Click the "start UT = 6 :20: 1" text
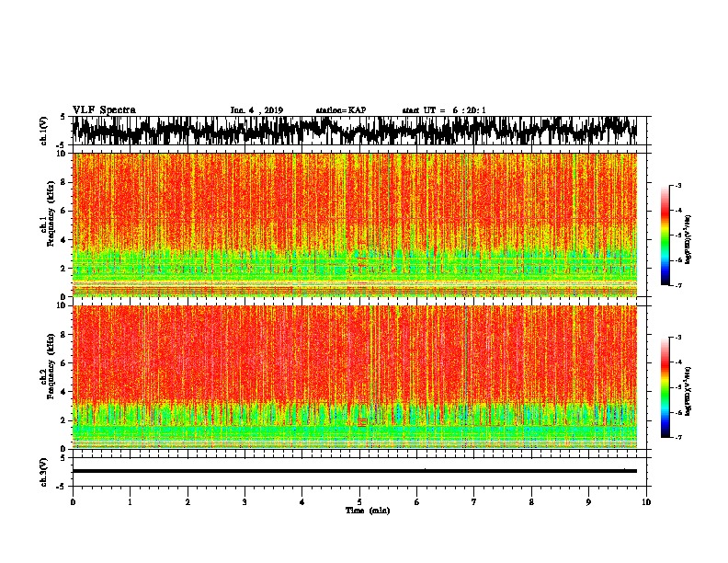Image resolution: width=728 pixels, height=563 pixels. tap(444, 110)
